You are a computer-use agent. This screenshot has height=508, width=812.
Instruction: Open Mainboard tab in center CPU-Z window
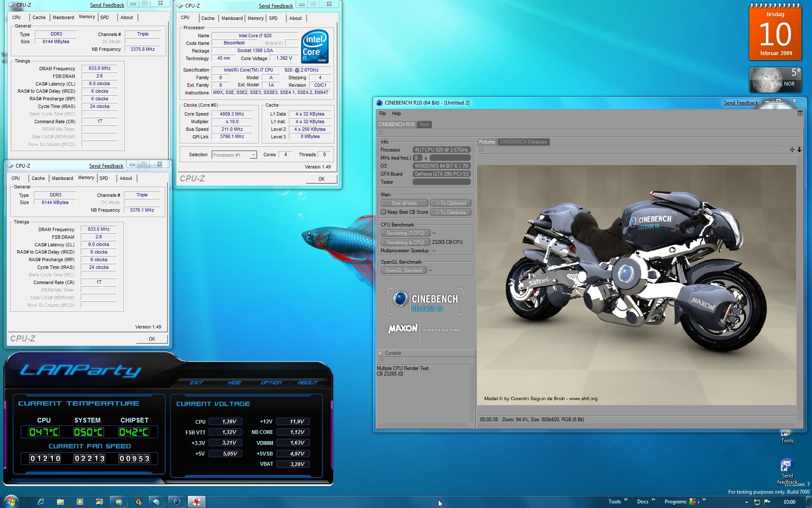(x=232, y=18)
